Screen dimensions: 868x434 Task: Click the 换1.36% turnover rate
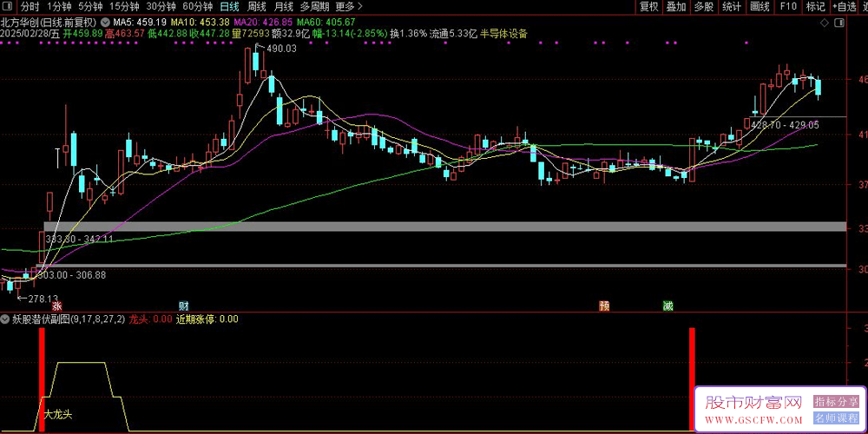click(409, 33)
